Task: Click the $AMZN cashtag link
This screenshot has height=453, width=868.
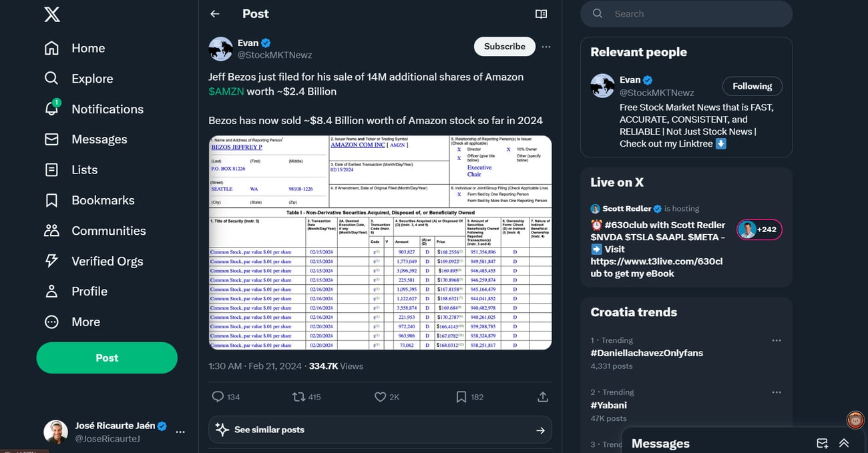Action: click(x=226, y=91)
